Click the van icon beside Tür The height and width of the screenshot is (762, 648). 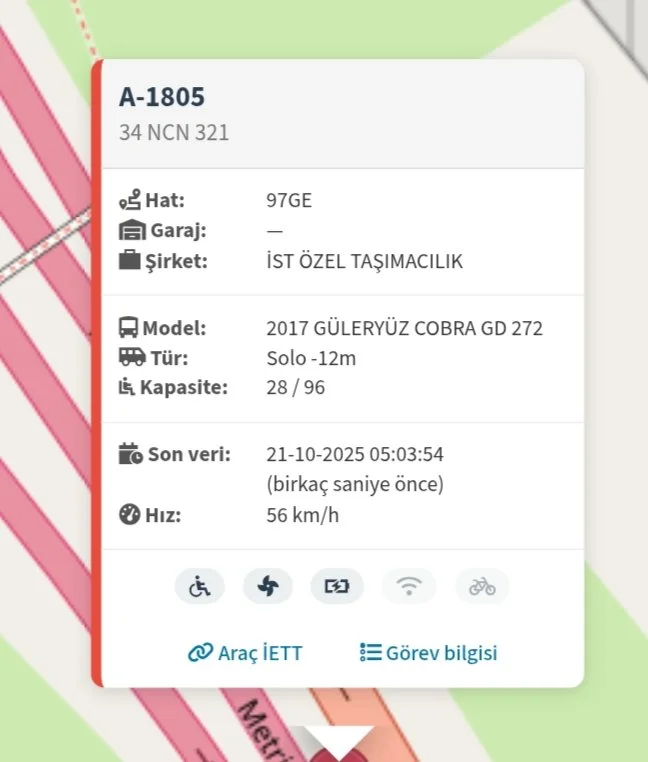click(x=132, y=357)
